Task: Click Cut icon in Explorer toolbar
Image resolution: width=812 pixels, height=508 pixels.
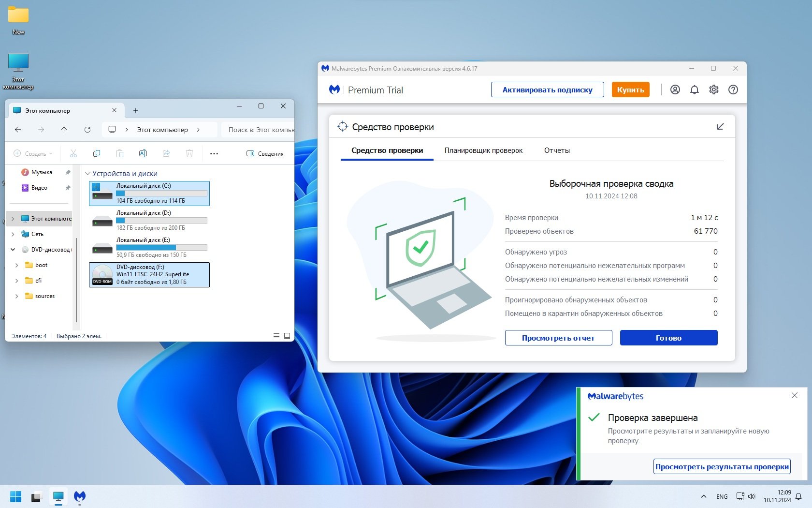Action: [x=73, y=153]
